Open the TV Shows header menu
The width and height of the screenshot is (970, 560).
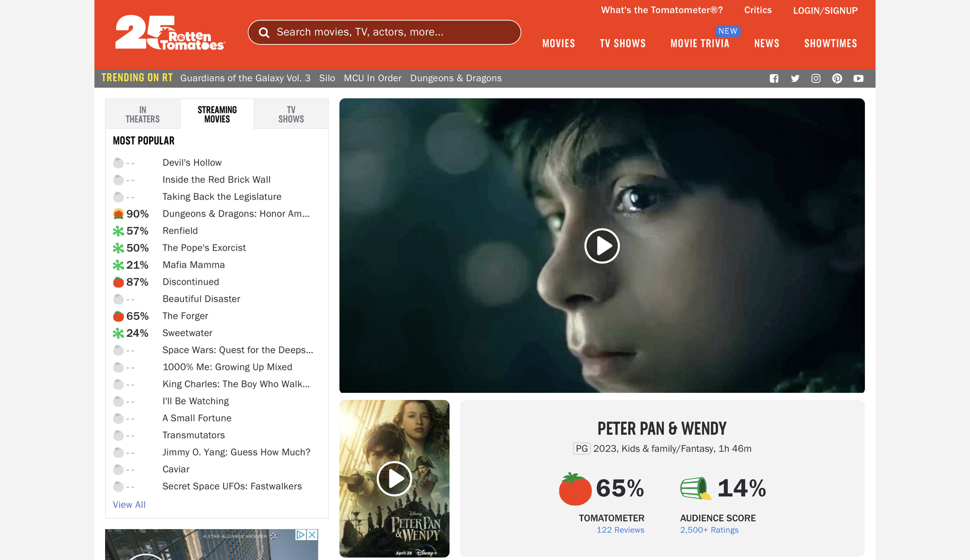click(622, 43)
